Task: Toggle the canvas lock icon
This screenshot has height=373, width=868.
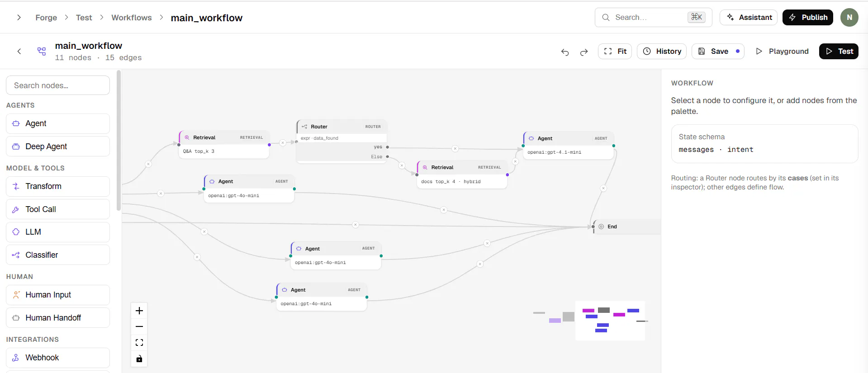Action: point(139,359)
